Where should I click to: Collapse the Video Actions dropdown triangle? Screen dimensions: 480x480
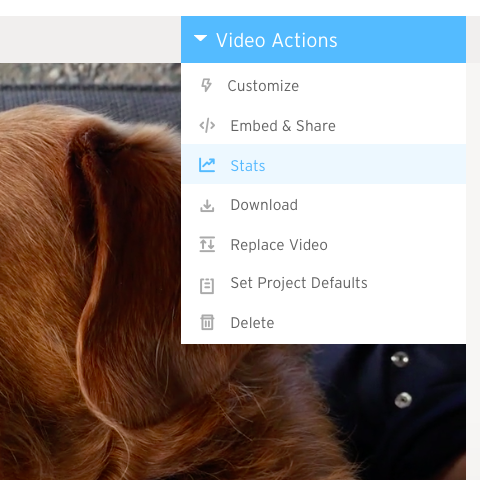[200, 38]
